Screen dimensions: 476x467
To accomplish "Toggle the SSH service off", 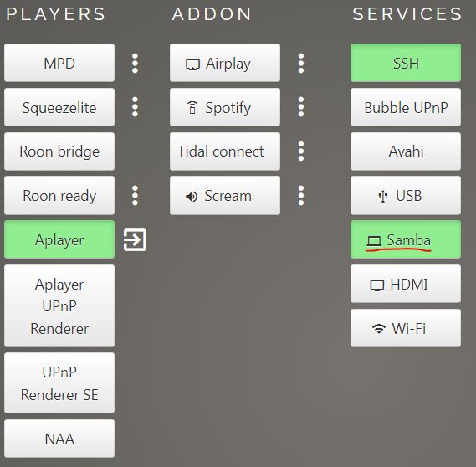I will 406,63.
